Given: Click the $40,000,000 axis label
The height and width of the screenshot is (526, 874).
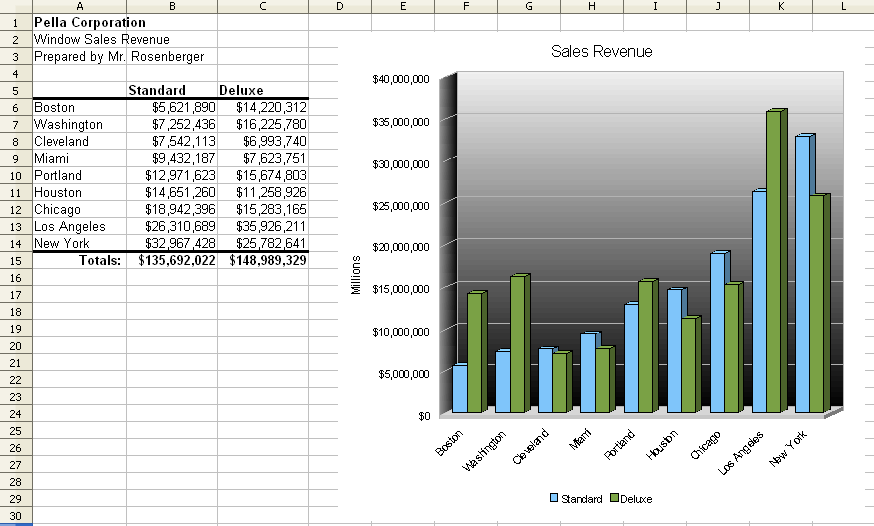Looking at the screenshot, I should (x=400, y=79).
